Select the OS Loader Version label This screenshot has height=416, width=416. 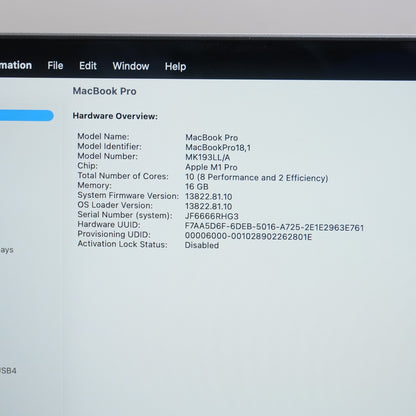point(115,205)
